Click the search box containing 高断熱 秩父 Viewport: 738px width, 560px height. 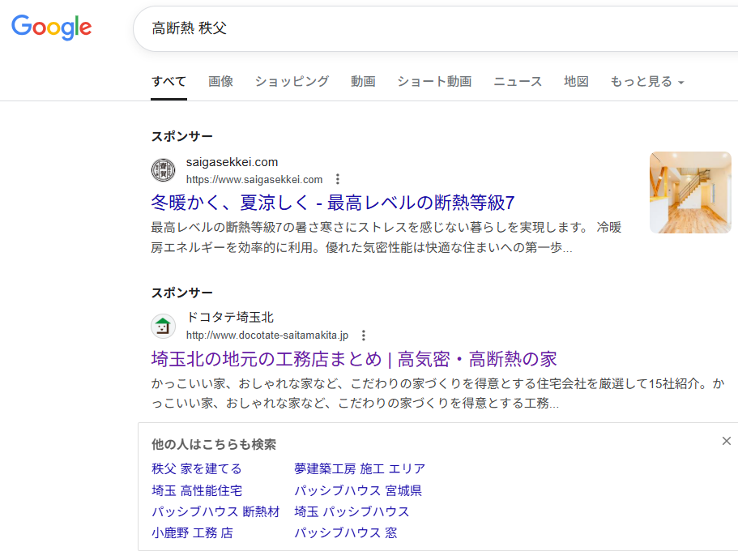click(436, 28)
